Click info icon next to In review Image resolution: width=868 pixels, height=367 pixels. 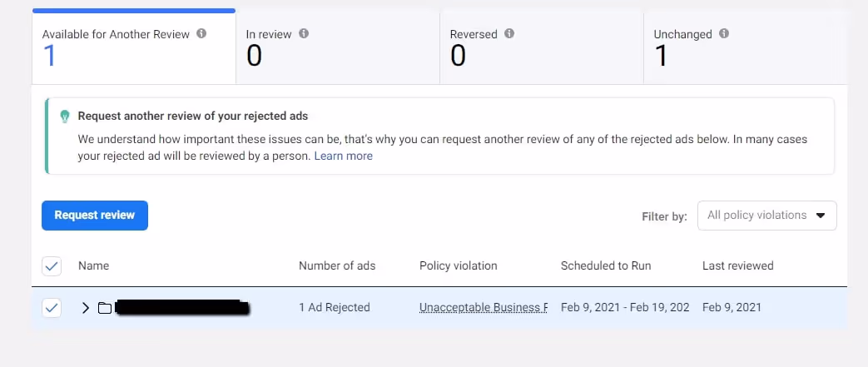pos(304,34)
